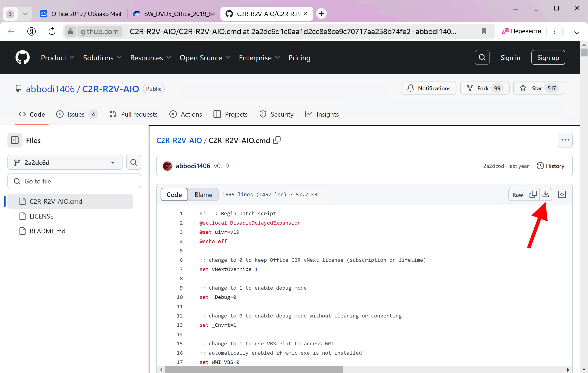588x373 pixels.
Task: Expand the tab list chevron
Action: coord(25,14)
